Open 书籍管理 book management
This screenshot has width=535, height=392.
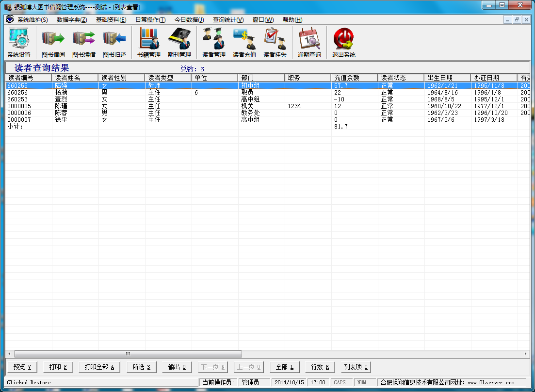[x=149, y=43]
